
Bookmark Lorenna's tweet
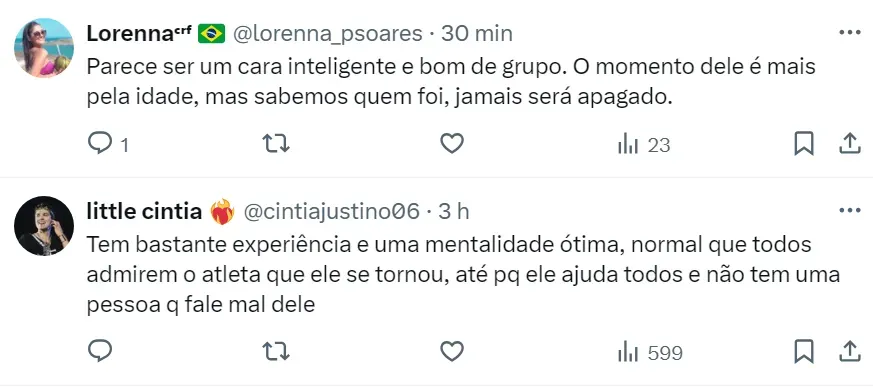(804, 144)
